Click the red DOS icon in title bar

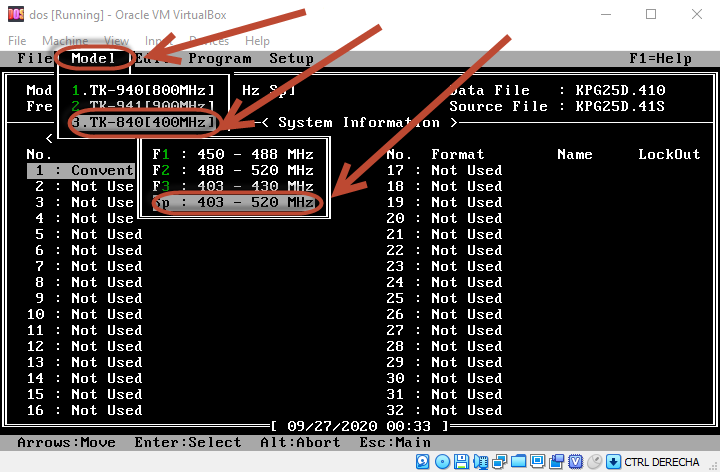click(14, 14)
